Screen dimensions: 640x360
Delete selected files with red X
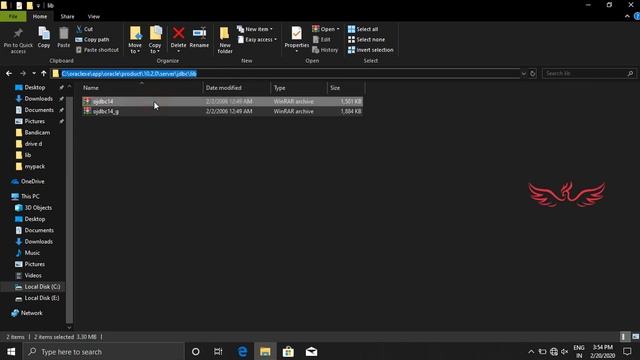[x=178, y=39]
